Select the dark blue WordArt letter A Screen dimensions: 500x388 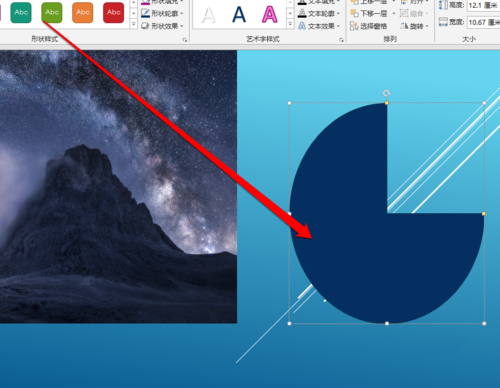[239, 15]
